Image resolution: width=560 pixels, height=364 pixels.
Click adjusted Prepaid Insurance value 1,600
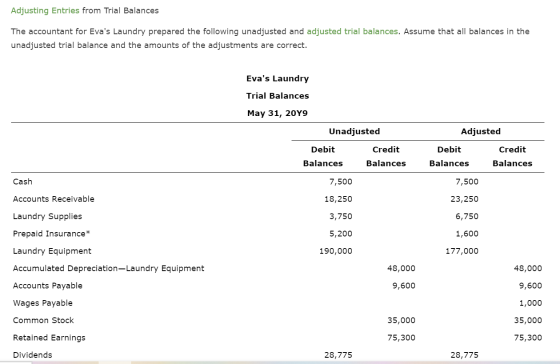coord(467,234)
